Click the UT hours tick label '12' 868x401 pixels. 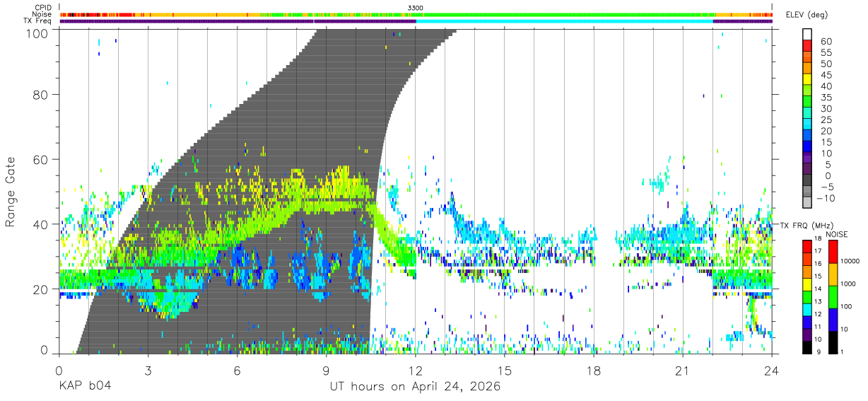(415, 371)
